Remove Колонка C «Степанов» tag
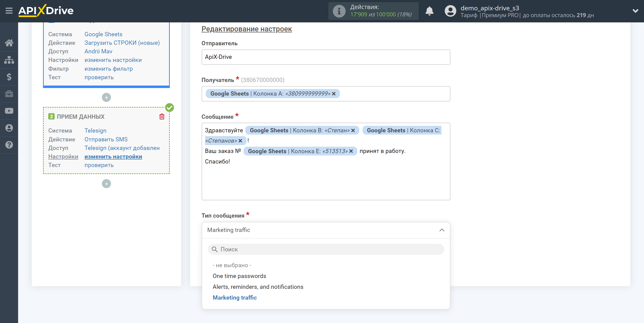Viewport: 644px width, 323px height. (x=240, y=141)
